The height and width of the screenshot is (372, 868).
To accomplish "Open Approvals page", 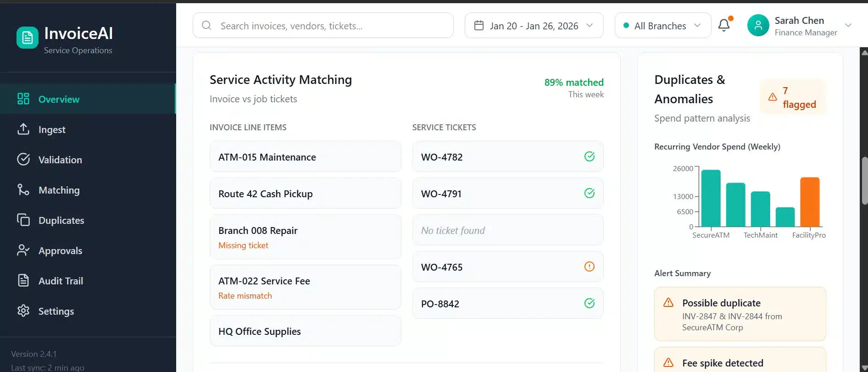I will click(88, 250).
